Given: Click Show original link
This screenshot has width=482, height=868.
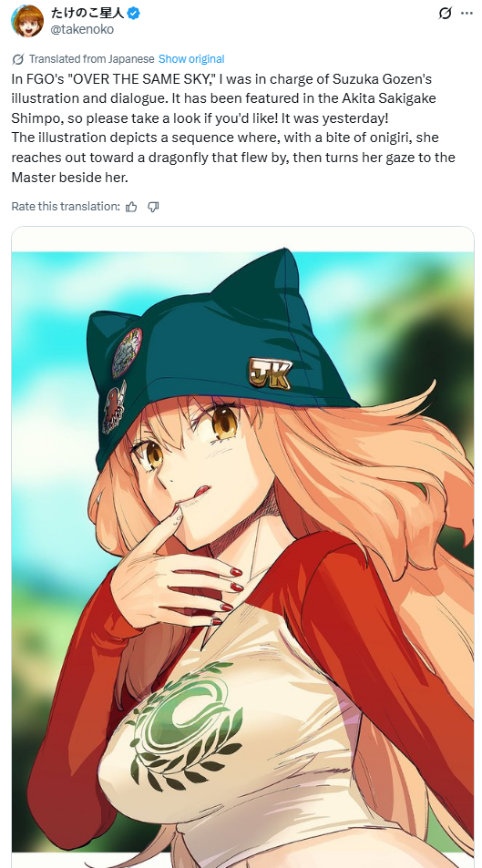Looking at the screenshot, I should pyautogui.click(x=191, y=59).
